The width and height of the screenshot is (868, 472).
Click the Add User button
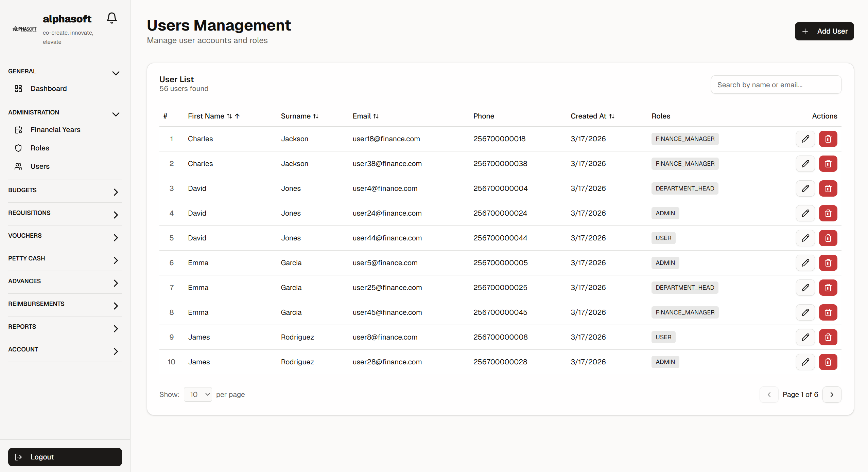[x=824, y=31]
